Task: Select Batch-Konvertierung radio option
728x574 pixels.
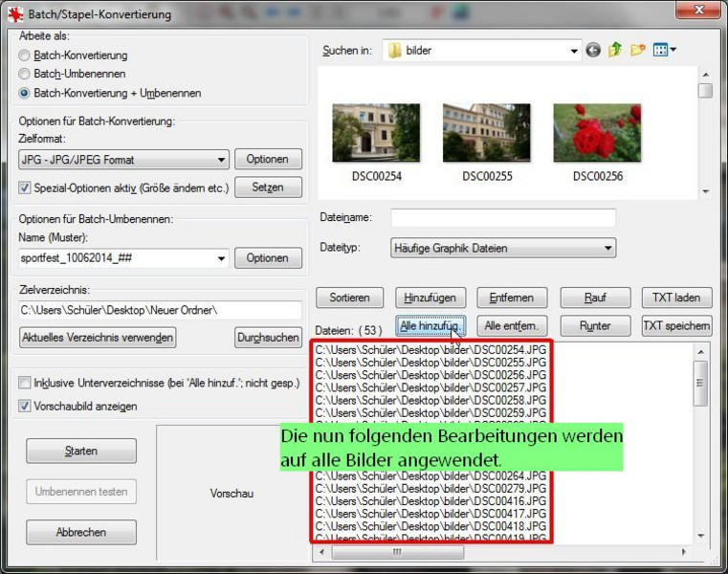Action: pyautogui.click(x=25, y=55)
